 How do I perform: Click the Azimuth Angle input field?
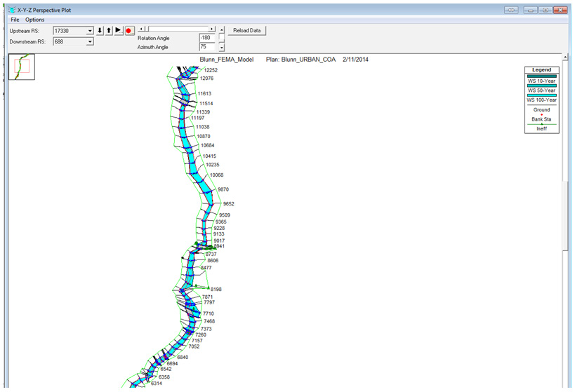pos(206,47)
